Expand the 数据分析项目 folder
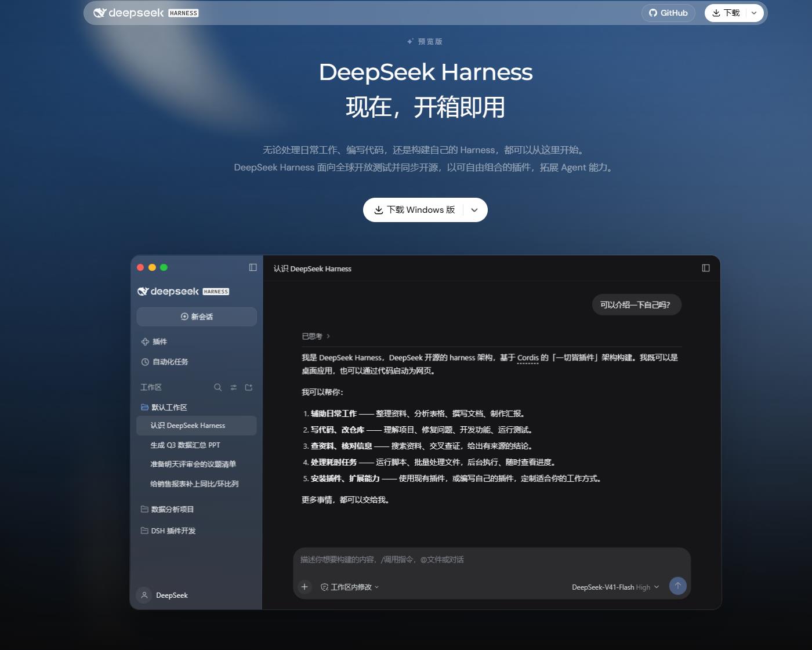Viewport: 812px width, 650px height. [197, 509]
